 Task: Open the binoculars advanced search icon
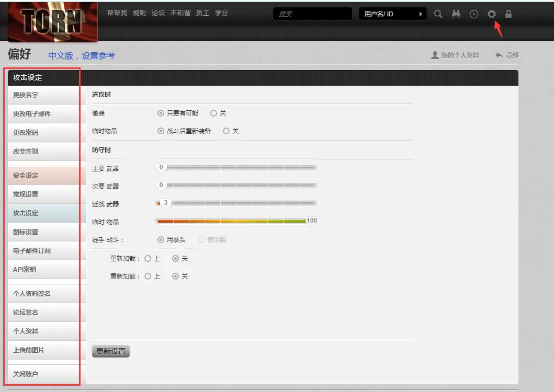(456, 14)
